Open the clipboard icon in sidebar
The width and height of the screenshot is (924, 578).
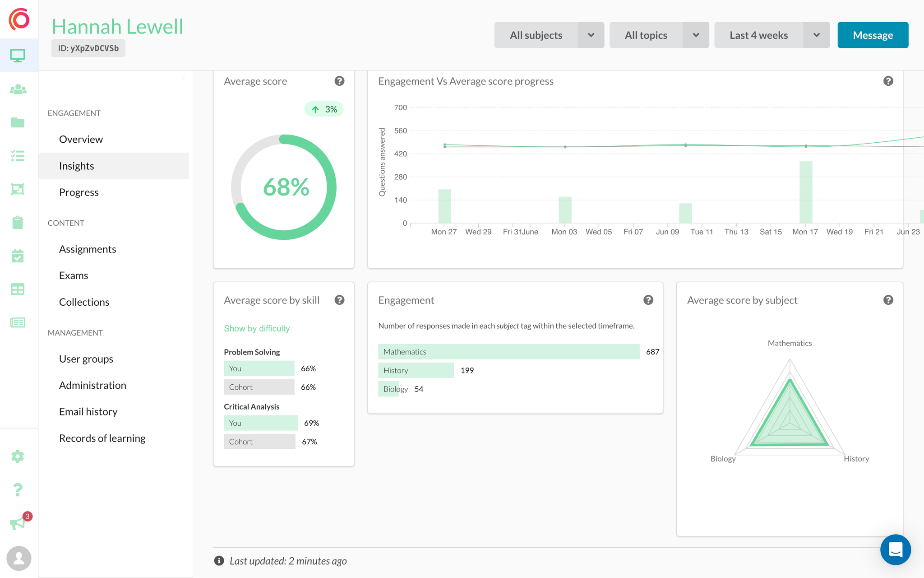click(18, 222)
